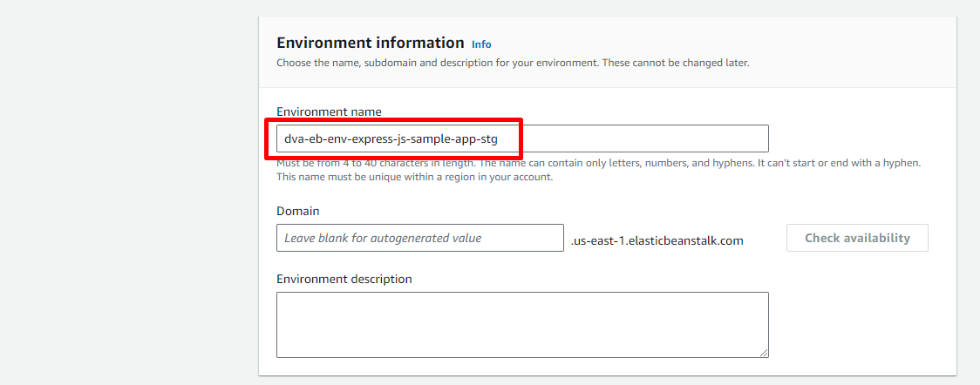Click the .us-east-1.elasticbeanstalk.com domain suffix

(x=657, y=240)
